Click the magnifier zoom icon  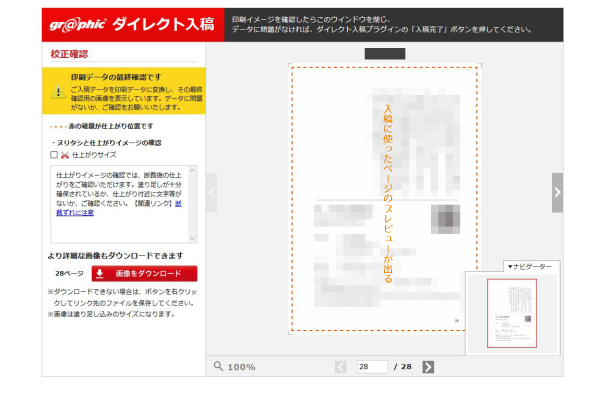(218, 367)
